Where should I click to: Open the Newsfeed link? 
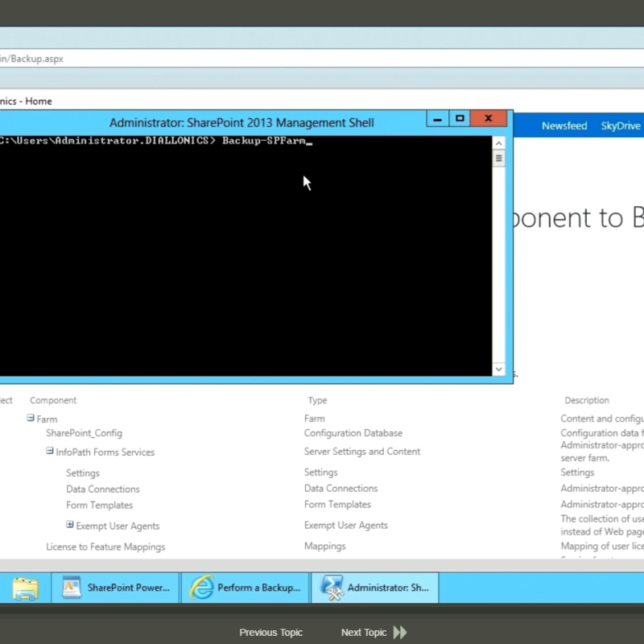(x=564, y=126)
